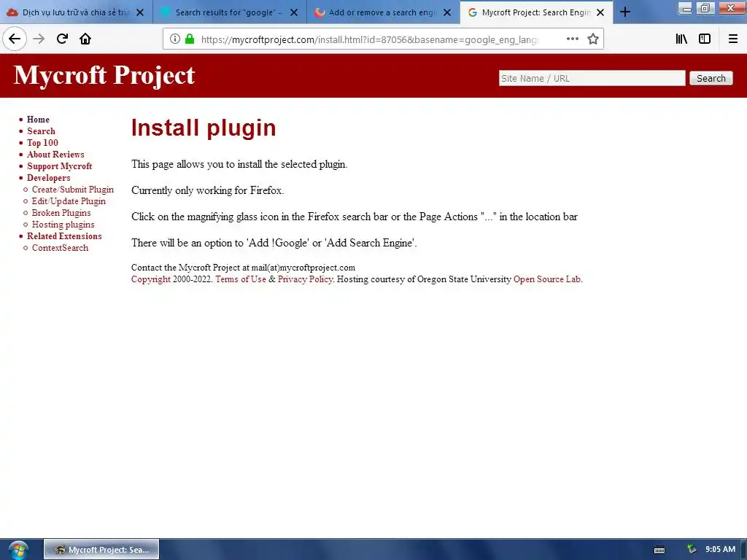Minimize the Firefox window
The image size is (747, 560).
click(x=686, y=8)
